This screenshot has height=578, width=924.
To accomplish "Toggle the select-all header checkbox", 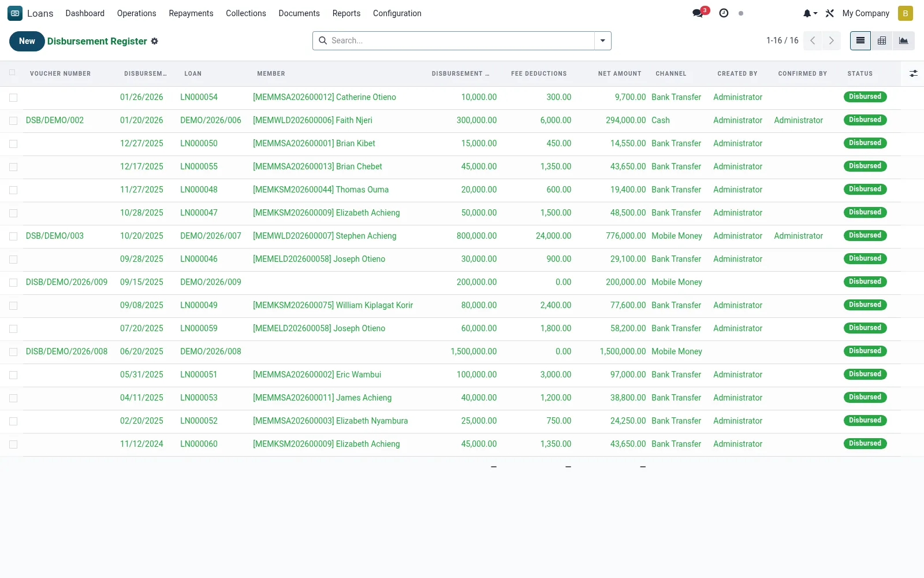I will click(x=13, y=73).
